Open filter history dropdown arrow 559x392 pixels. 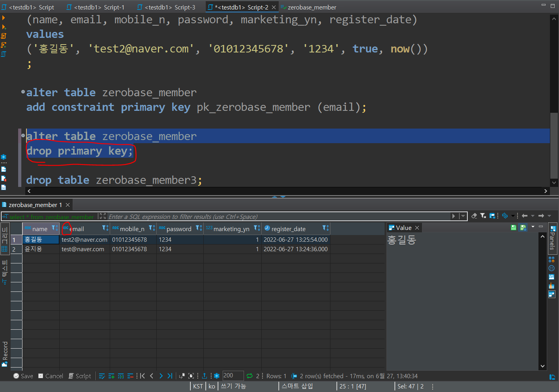pyautogui.click(x=463, y=216)
